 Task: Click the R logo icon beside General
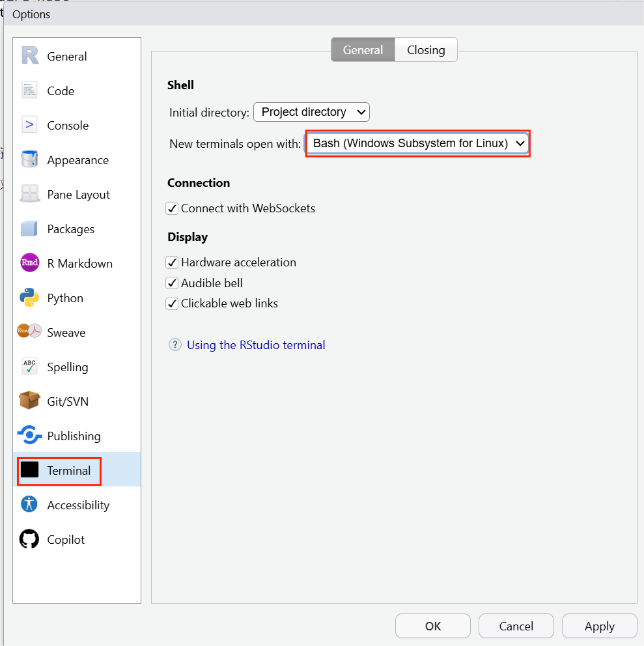point(30,55)
